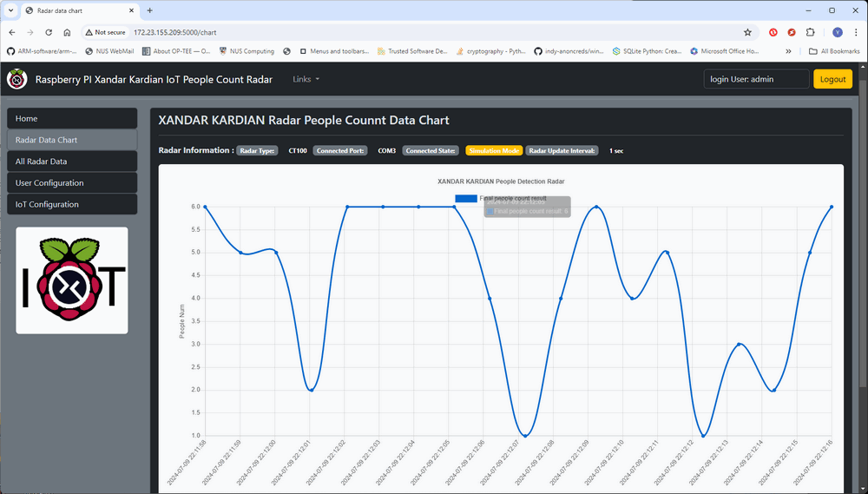Open new browser tab with plus icon
Image resolution: width=868 pixels, height=494 pixels.
(x=149, y=10)
